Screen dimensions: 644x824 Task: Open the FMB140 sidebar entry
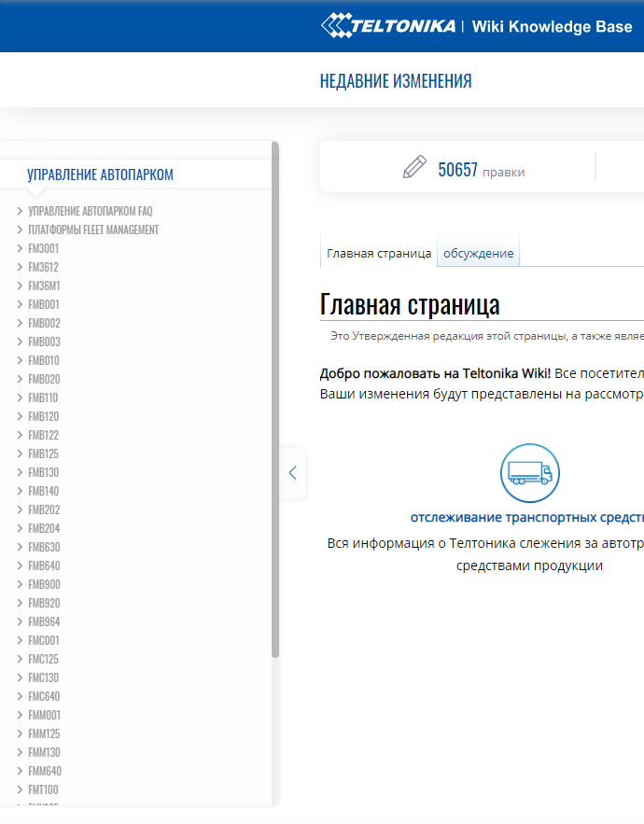click(x=44, y=491)
